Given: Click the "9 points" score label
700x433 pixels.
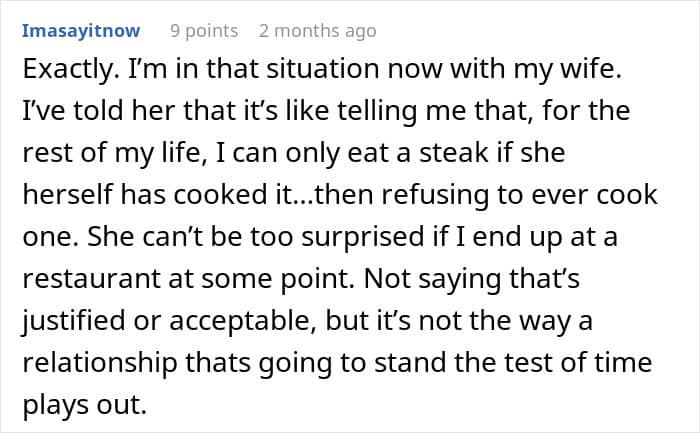Looking at the screenshot, I should [x=204, y=30].
